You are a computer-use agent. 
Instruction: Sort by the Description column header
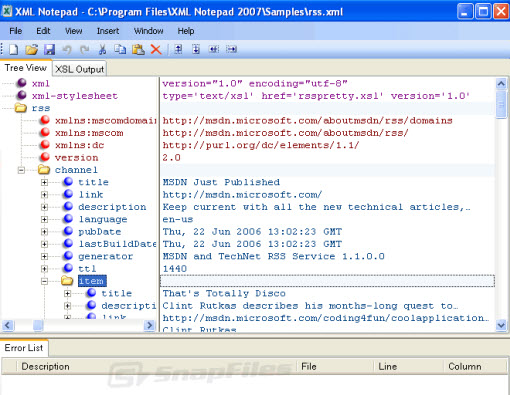[x=156, y=366]
